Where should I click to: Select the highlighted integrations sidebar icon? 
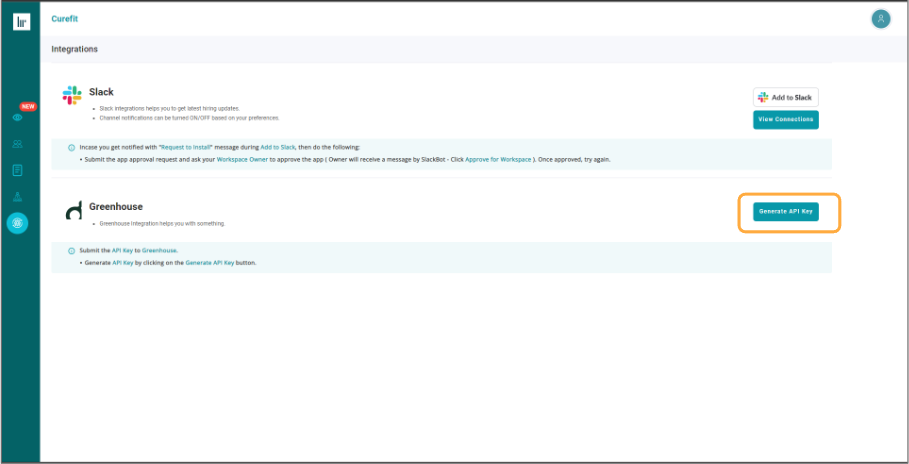(x=17, y=223)
